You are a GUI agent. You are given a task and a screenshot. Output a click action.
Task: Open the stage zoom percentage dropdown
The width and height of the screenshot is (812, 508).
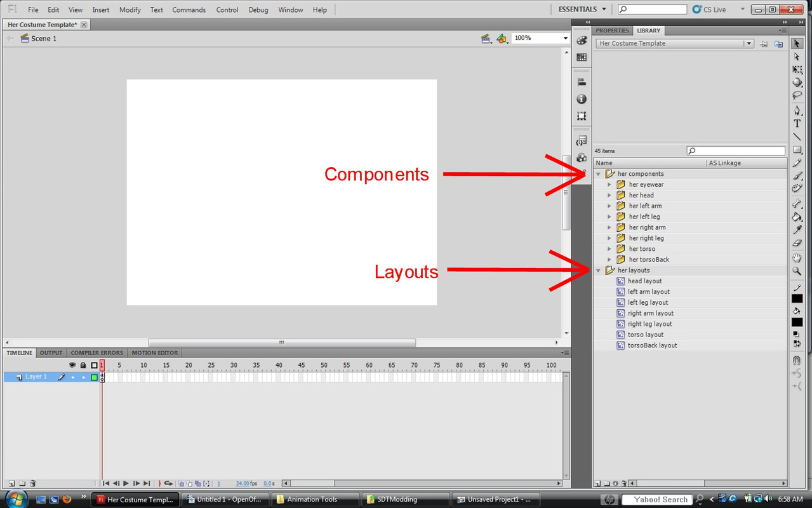[565, 38]
